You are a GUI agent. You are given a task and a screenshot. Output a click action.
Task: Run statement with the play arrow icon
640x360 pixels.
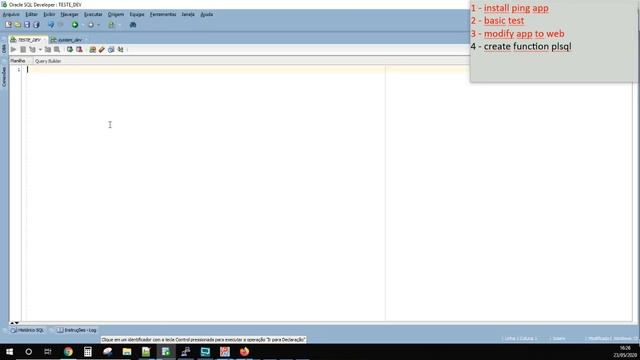click(13, 49)
